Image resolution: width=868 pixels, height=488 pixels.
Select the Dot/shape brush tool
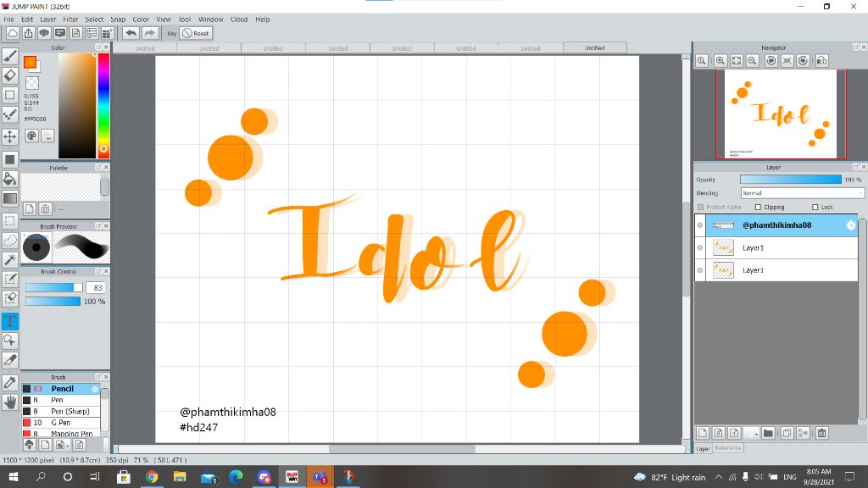[10, 114]
